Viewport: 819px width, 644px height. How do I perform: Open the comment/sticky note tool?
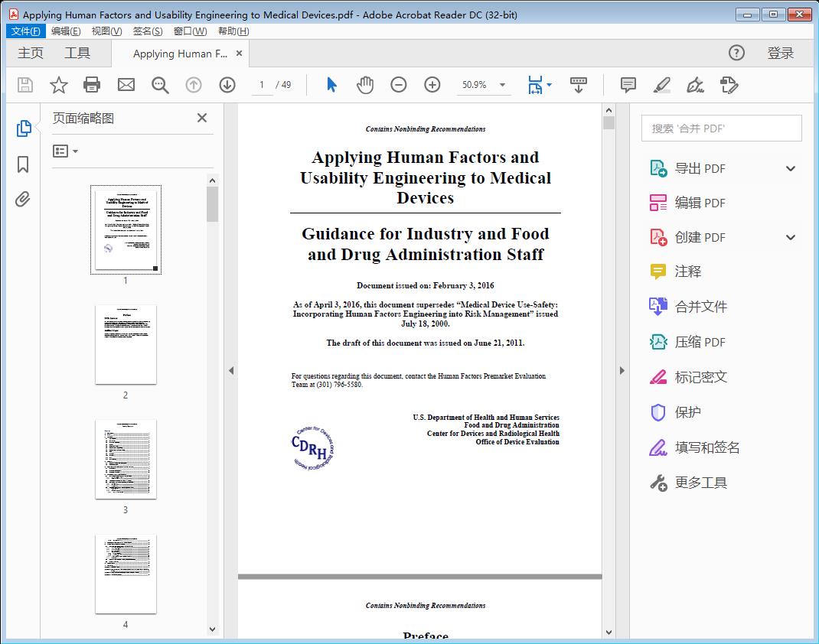coord(627,85)
